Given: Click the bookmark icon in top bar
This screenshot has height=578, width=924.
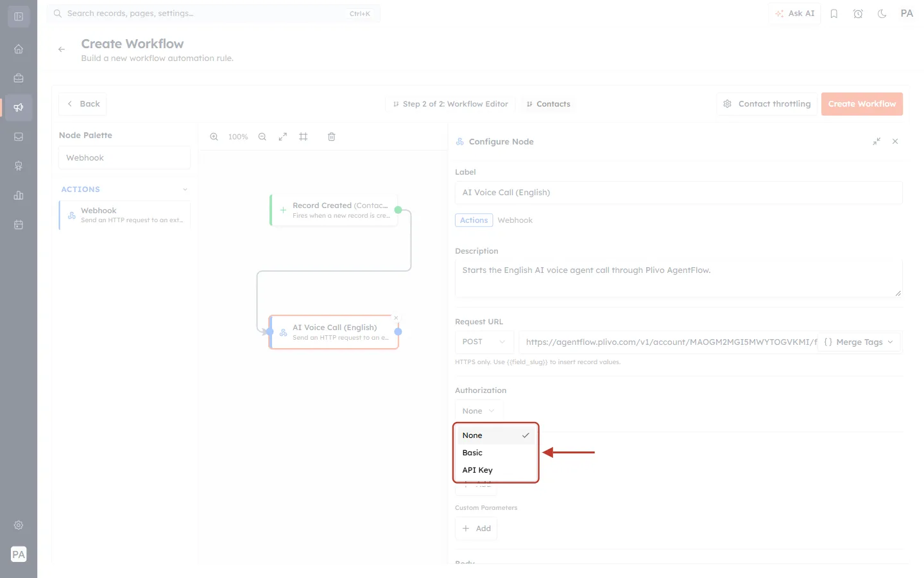Looking at the screenshot, I should (834, 13).
